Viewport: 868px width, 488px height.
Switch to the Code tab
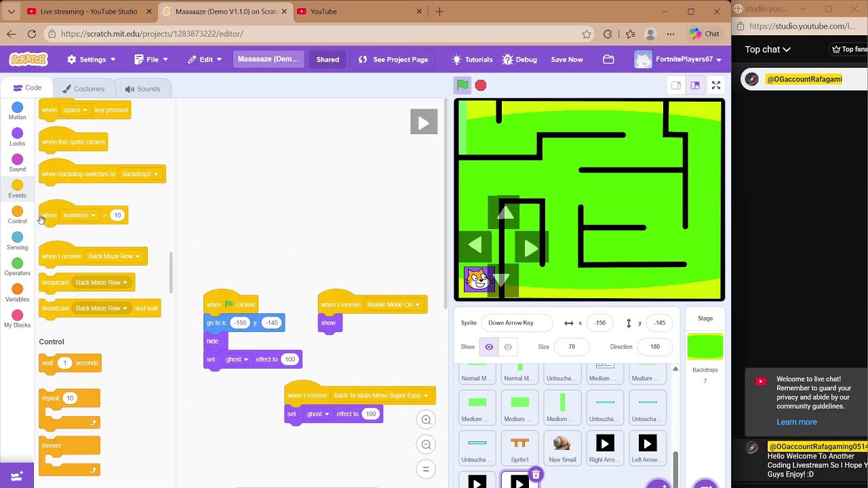coord(27,88)
